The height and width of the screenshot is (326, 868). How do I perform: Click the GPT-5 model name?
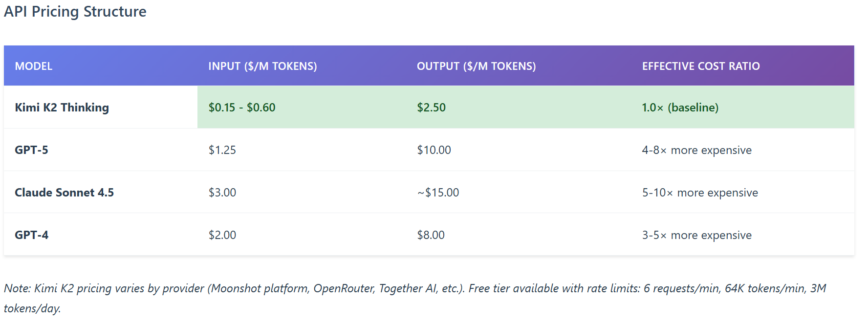(x=31, y=150)
